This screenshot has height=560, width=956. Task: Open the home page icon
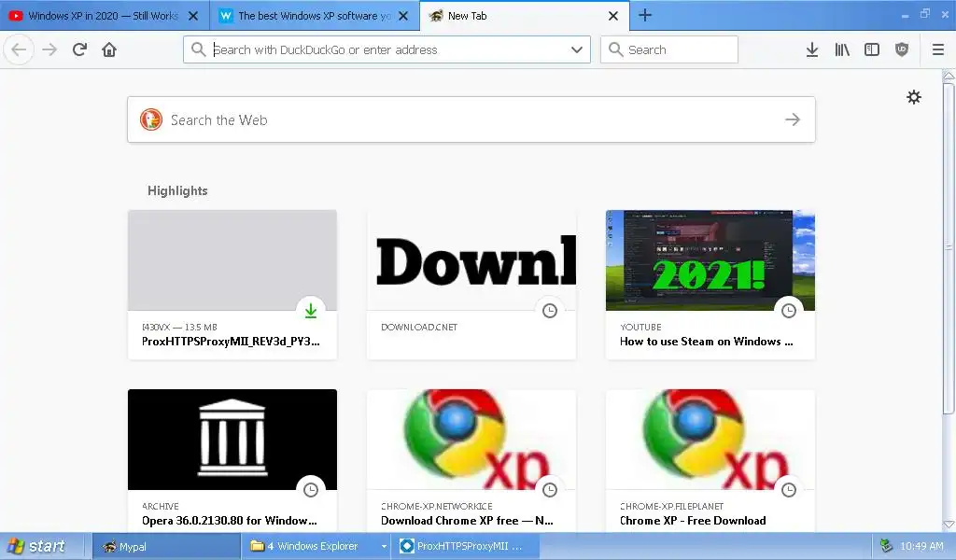109,49
